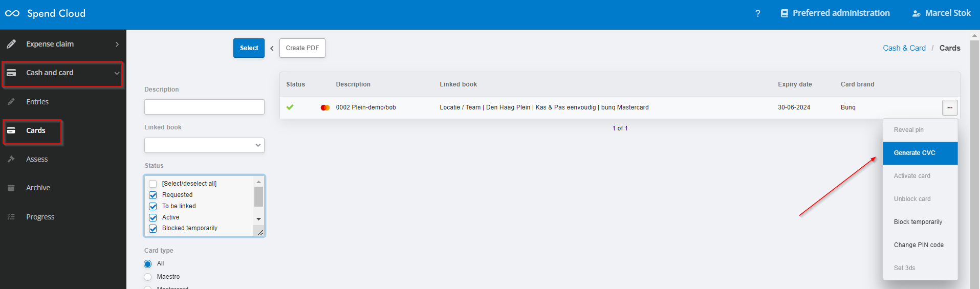Open the Linked book dropdown
This screenshot has height=289, width=980.
click(204, 145)
